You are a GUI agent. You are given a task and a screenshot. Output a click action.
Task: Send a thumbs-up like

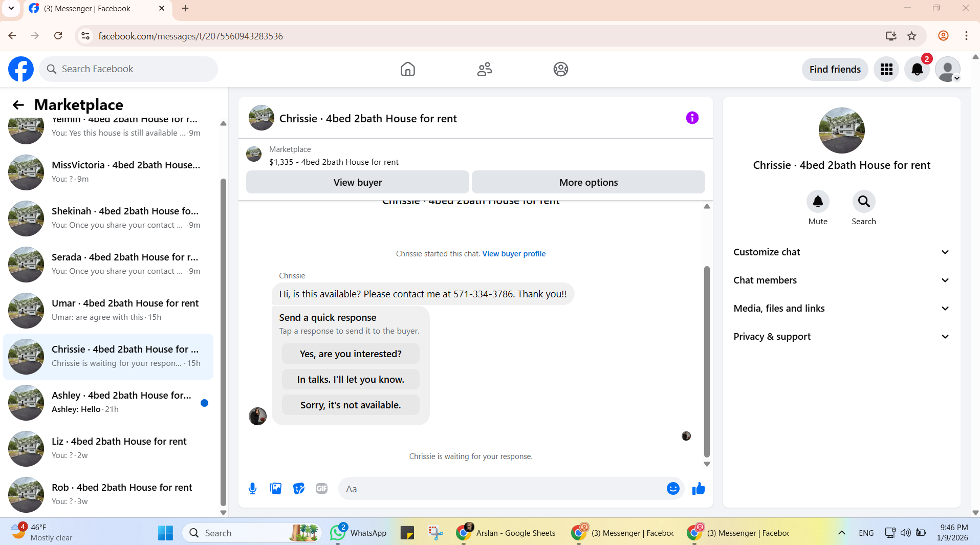(699, 489)
